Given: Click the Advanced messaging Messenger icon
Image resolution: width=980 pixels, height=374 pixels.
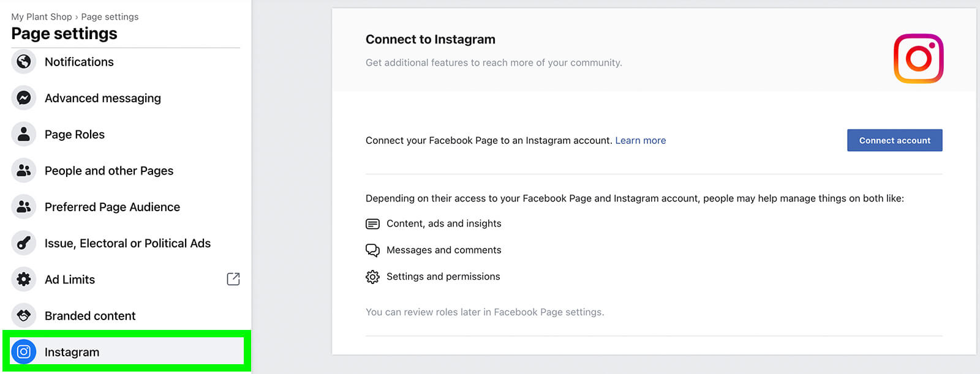Looking at the screenshot, I should coord(24,98).
